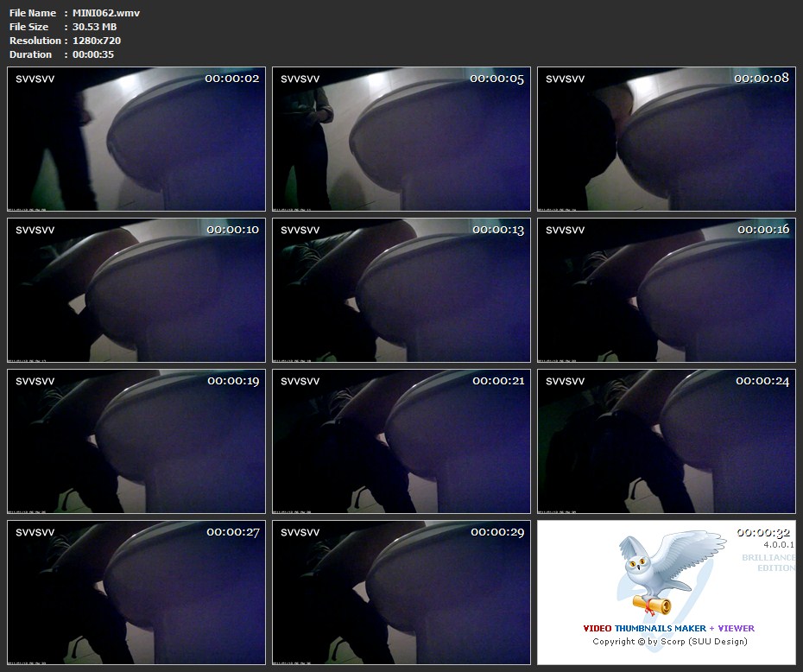Screen dimensions: 803x672
Task: Select the frame stamped 00:00:05
Action: point(401,139)
